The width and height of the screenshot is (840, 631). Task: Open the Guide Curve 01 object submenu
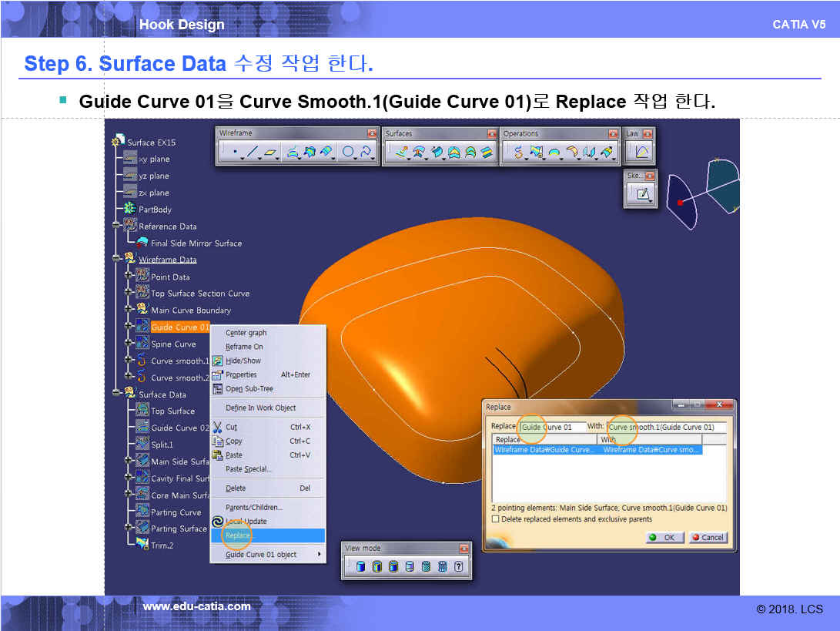coord(267,555)
